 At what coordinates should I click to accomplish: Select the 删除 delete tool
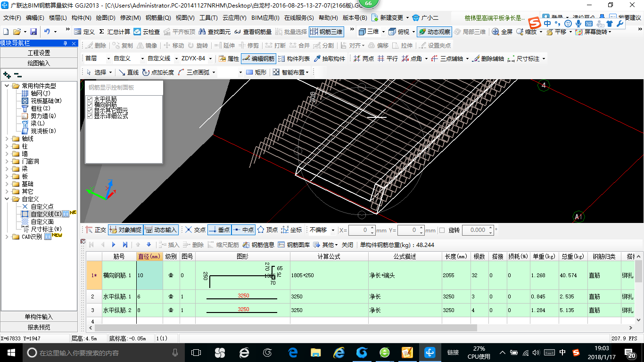click(x=96, y=45)
